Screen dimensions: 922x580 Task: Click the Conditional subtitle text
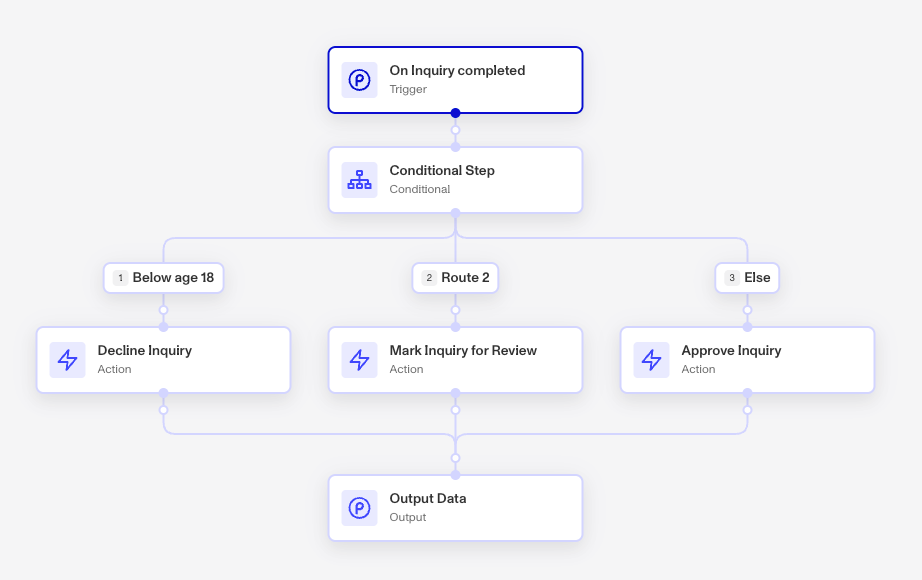tap(420, 189)
